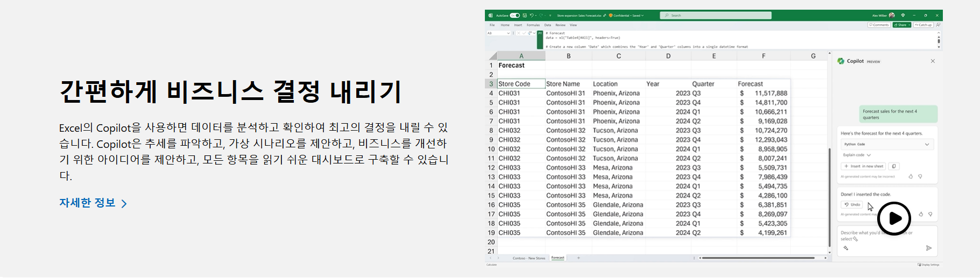This screenshot has height=278, width=980.
Task: Click the Forecast sales user message bubble
Action: [x=898, y=114]
